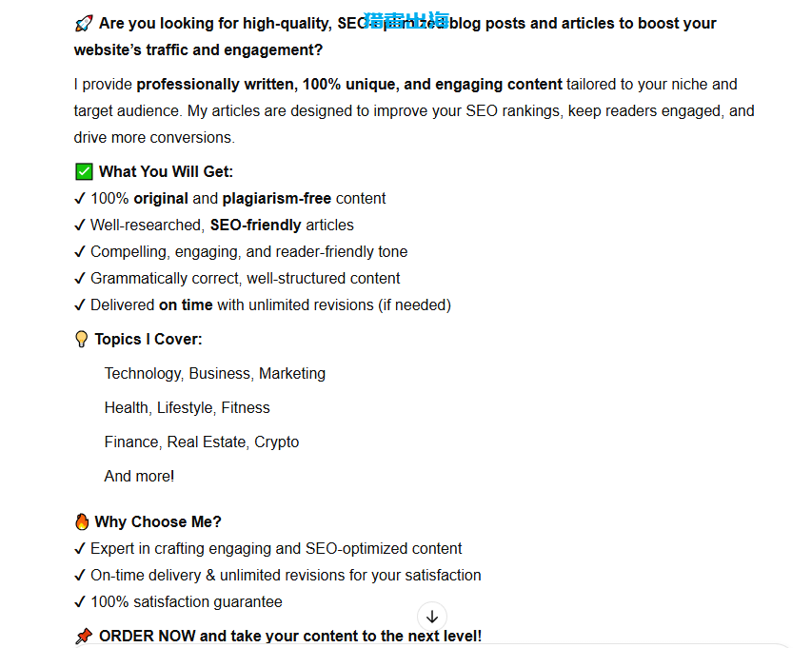Click the scroll-to-bottom down arrow button
The image size is (812, 648).
(432, 617)
